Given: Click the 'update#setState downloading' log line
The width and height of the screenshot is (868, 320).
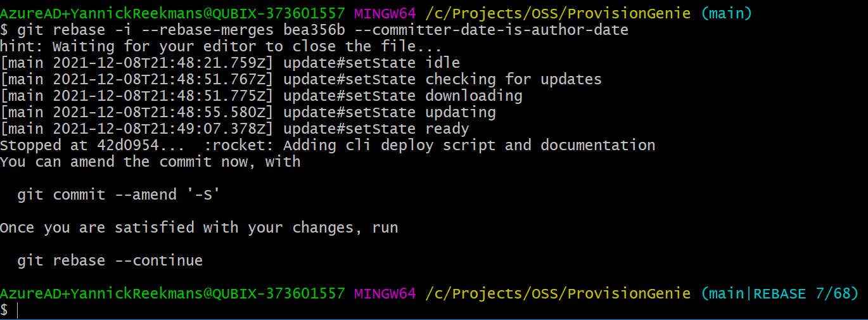Looking at the screenshot, I should [402, 96].
